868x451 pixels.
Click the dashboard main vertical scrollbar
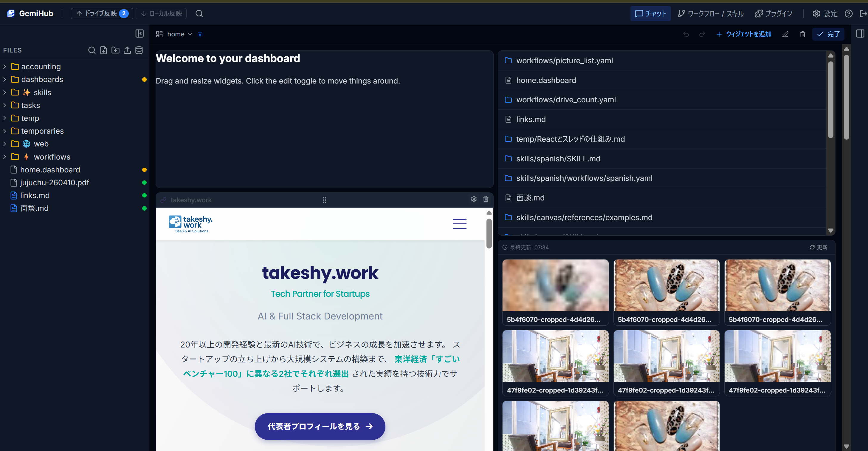(x=847, y=97)
